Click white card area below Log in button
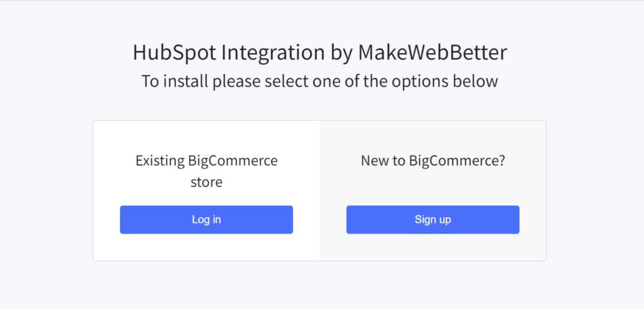 pos(206,248)
